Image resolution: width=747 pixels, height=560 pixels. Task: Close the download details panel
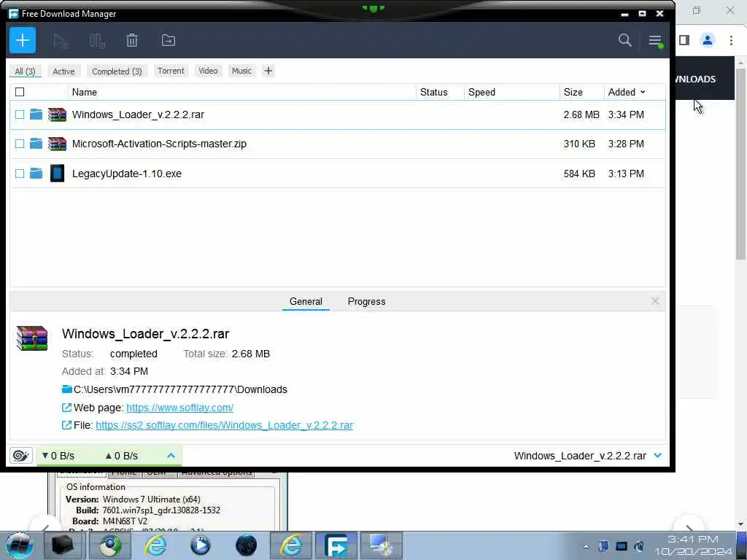click(656, 301)
